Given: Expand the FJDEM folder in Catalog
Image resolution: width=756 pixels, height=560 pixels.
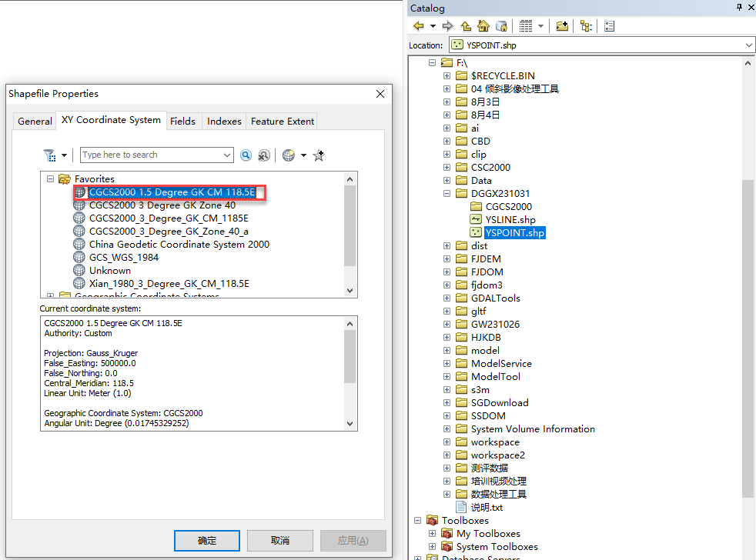Looking at the screenshot, I should [447, 259].
